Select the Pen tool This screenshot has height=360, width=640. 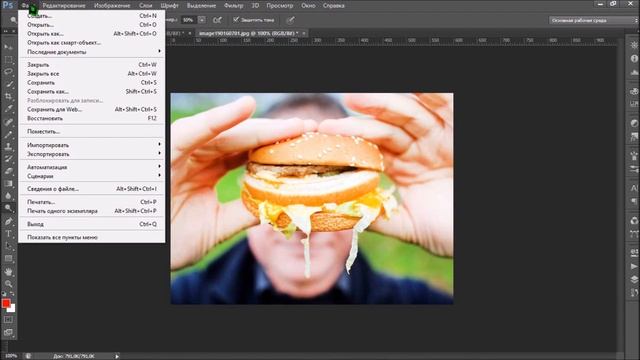coord(8,221)
